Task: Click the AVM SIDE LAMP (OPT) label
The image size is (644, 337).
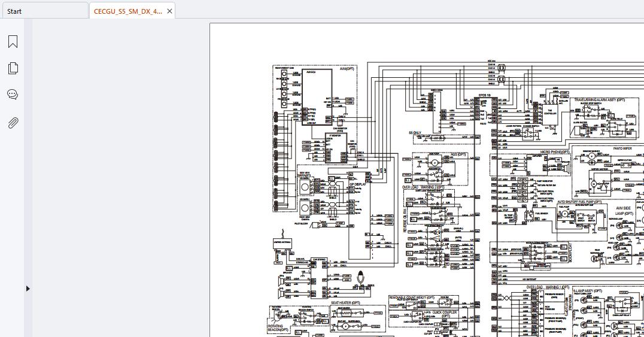Action: coord(623,211)
